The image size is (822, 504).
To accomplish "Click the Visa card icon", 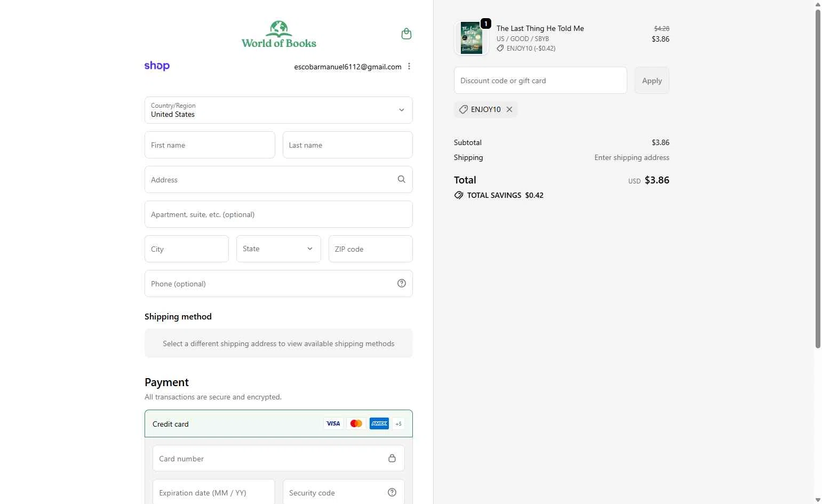I will pos(333,423).
